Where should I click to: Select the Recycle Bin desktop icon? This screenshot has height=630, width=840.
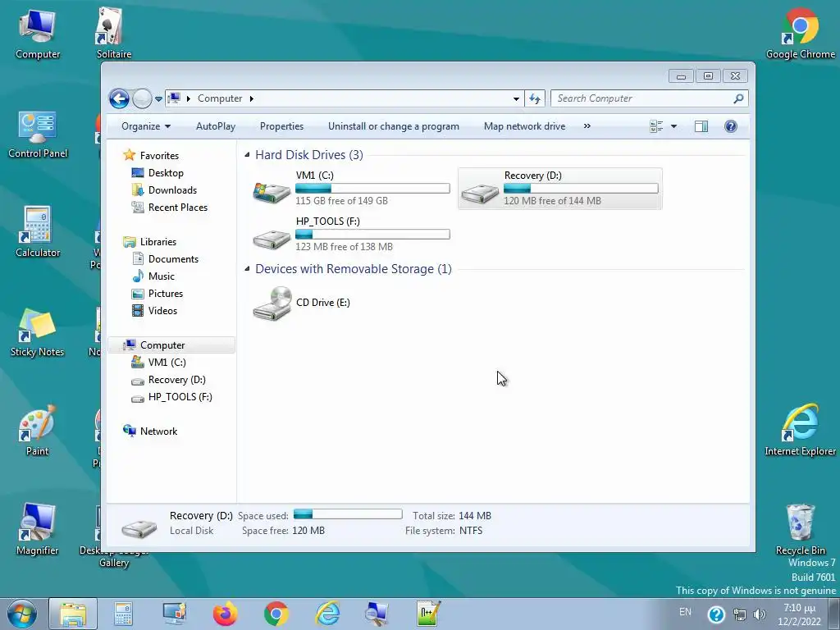[x=801, y=529]
